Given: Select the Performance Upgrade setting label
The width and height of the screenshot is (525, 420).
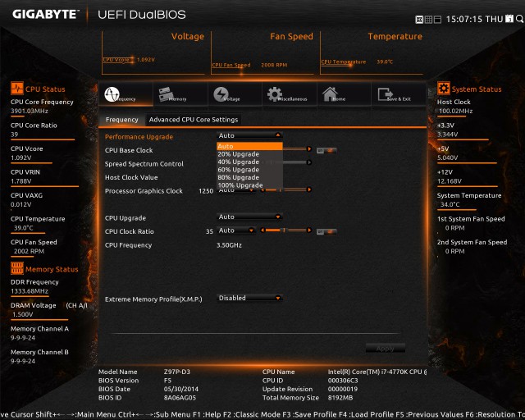Looking at the screenshot, I should coord(139,137).
